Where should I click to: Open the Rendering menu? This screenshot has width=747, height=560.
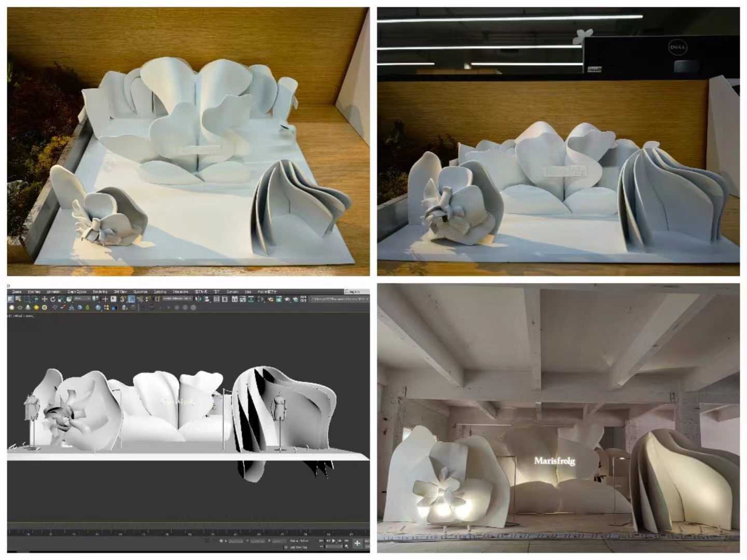[x=100, y=291]
